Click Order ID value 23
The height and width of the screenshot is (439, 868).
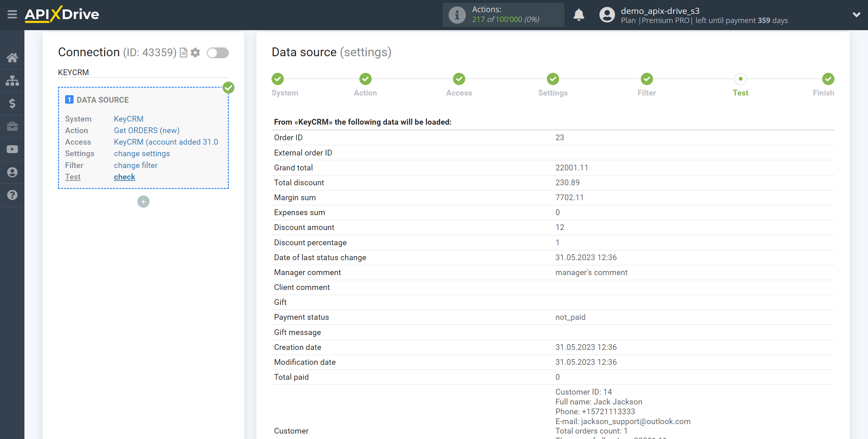pyautogui.click(x=560, y=138)
